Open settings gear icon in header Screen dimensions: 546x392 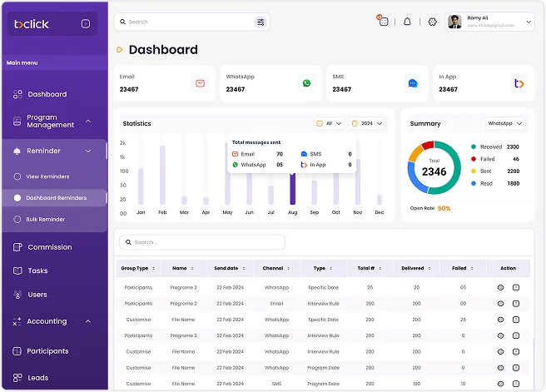(x=432, y=22)
